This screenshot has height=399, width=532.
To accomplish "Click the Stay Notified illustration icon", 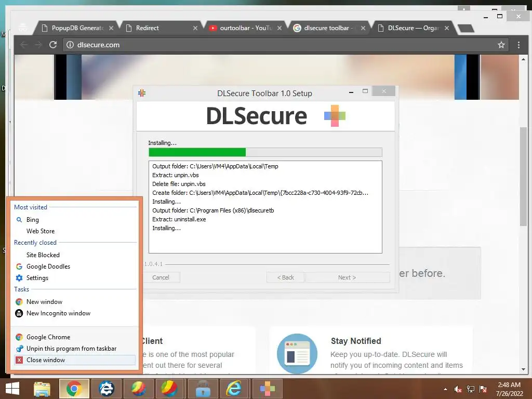I will tap(297, 353).
